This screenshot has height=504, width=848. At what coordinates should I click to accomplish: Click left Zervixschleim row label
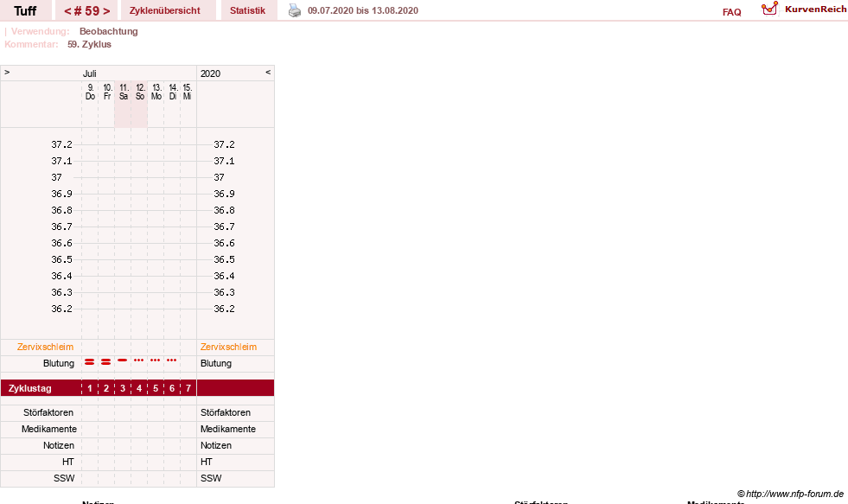click(x=45, y=347)
